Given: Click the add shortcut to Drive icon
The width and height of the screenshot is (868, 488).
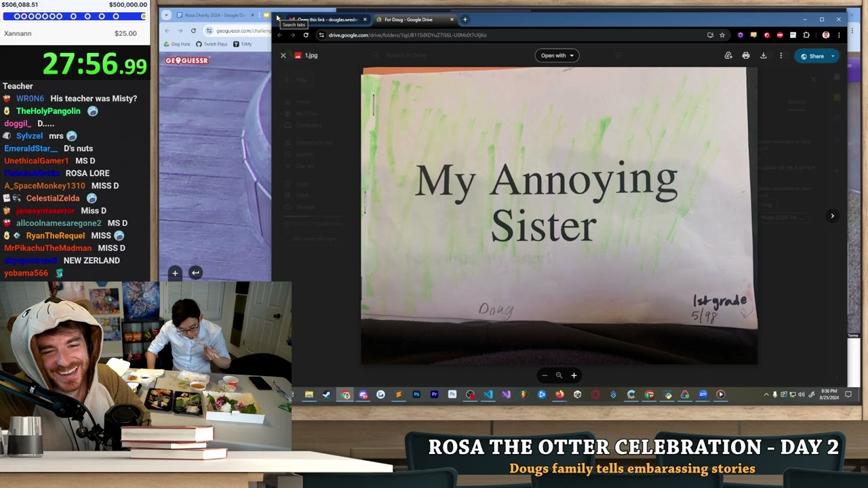Looking at the screenshot, I should [728, 56].
